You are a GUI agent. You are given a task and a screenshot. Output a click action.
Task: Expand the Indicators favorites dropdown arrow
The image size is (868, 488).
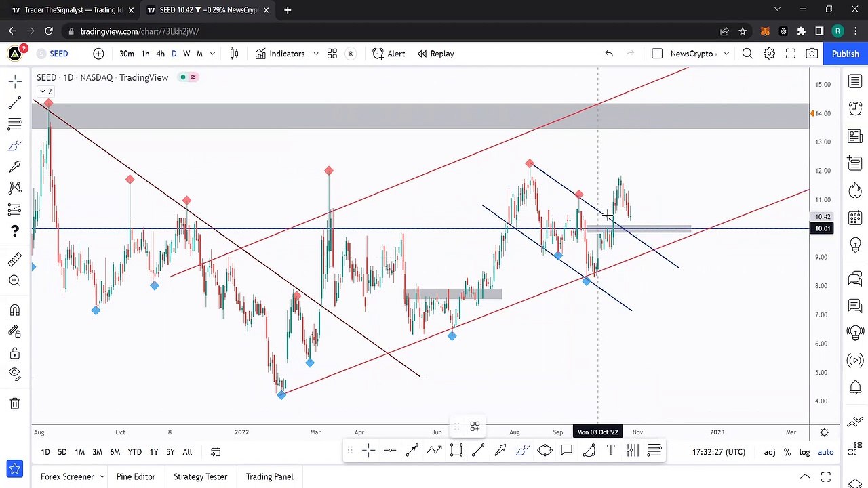[315, 54]
